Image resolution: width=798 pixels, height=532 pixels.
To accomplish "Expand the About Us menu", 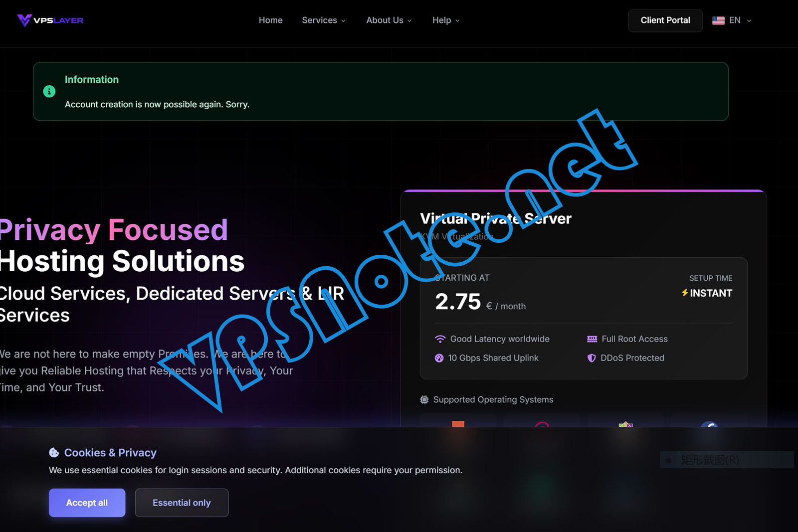I will (389, 20).
